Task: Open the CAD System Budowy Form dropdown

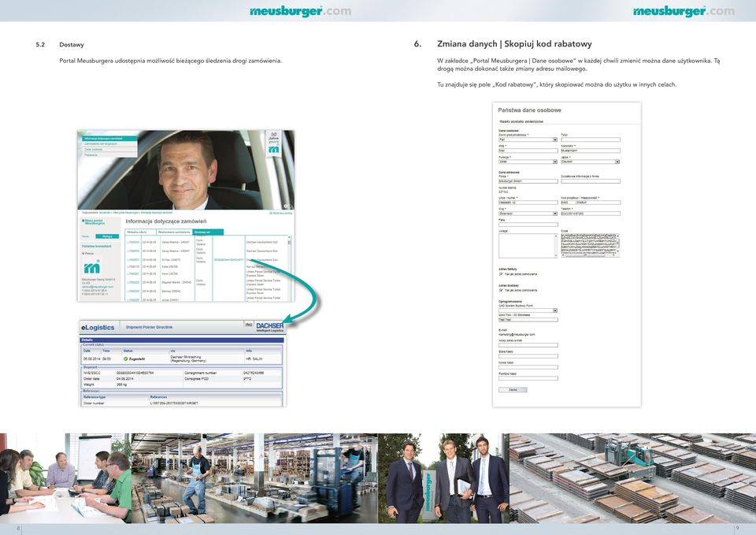Action: [528, 310]
